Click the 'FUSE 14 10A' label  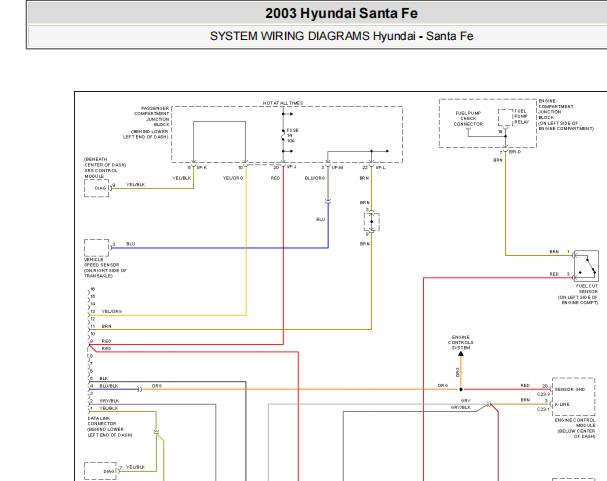click(292, 135)
